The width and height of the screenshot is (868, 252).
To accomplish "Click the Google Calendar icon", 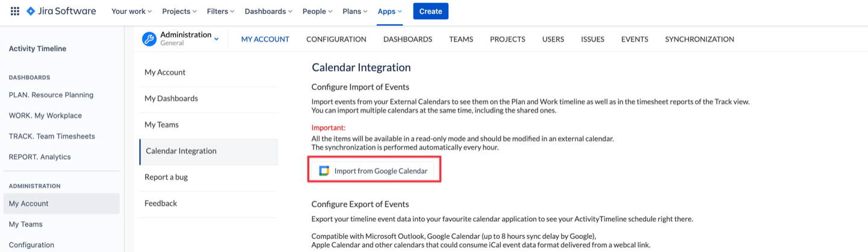I will (324, 171).
